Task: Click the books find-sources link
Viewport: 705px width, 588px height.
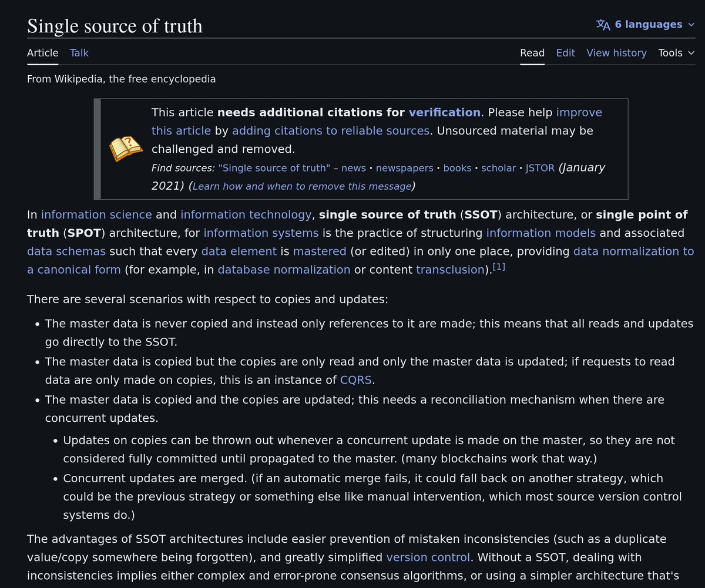Action: click(x=457, y=168)
